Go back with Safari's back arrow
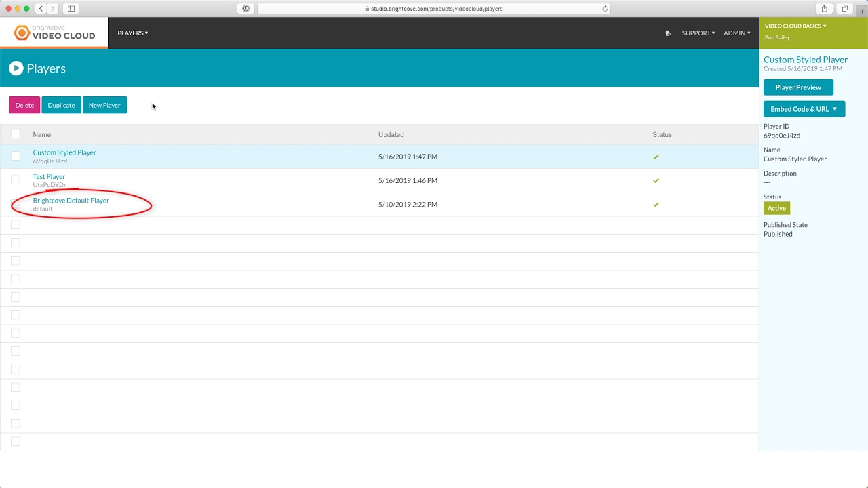Screen dimensions: 868x488 41,9
